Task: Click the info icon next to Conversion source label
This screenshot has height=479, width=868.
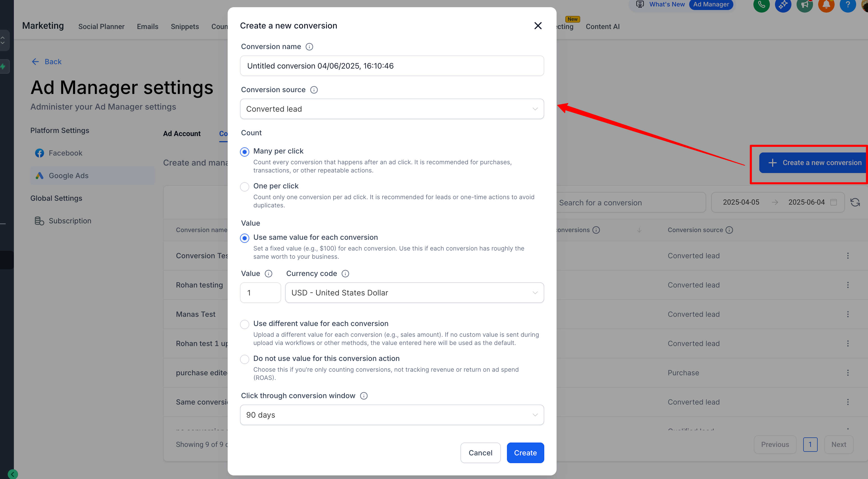Action: pos(314,90)
